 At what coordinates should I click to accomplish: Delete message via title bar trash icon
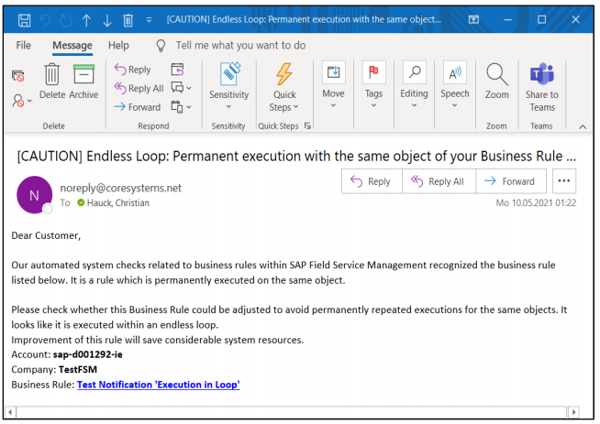128,20
